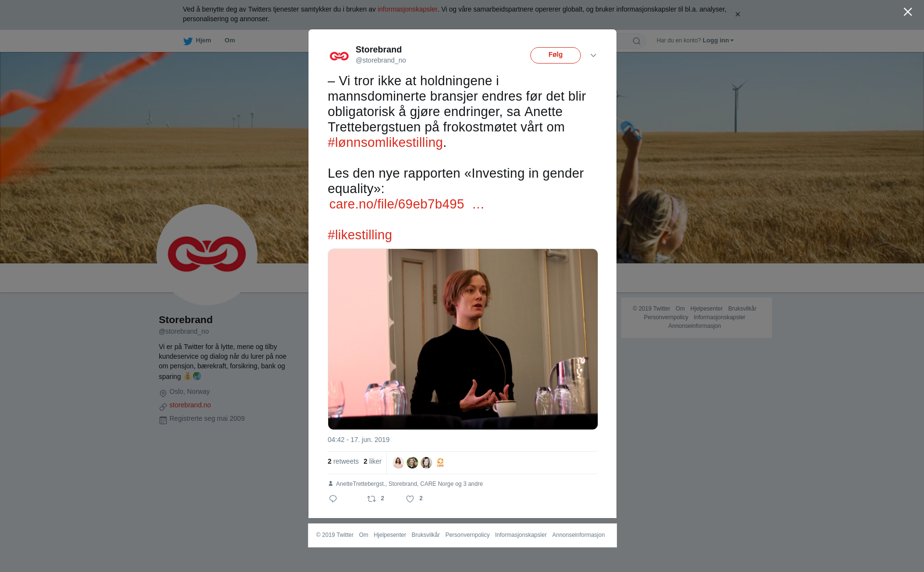924x572 pixels.
Task: Open the #likestilling hashtag
Action: click(x=360, y=235)
